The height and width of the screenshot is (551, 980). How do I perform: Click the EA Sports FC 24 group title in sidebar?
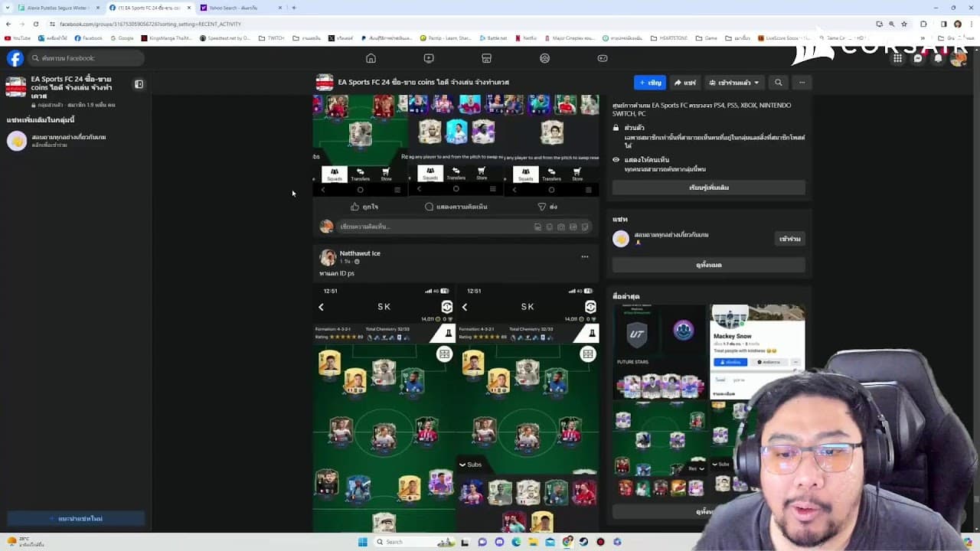[x=71, y=87]
